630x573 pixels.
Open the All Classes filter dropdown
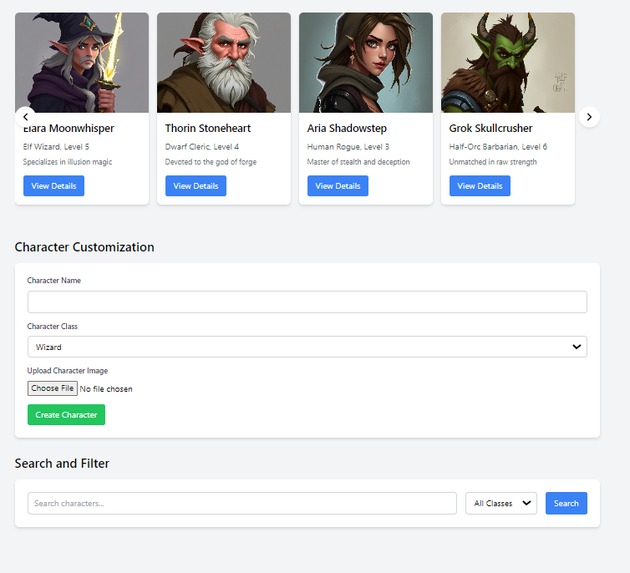click(x=501, y=503)
